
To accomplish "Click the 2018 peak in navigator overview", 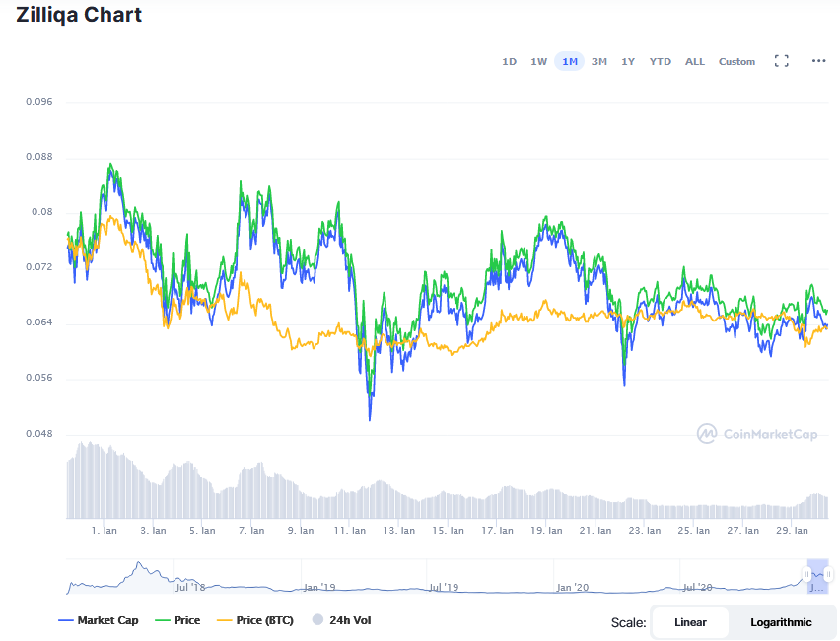I will (139, 562).
